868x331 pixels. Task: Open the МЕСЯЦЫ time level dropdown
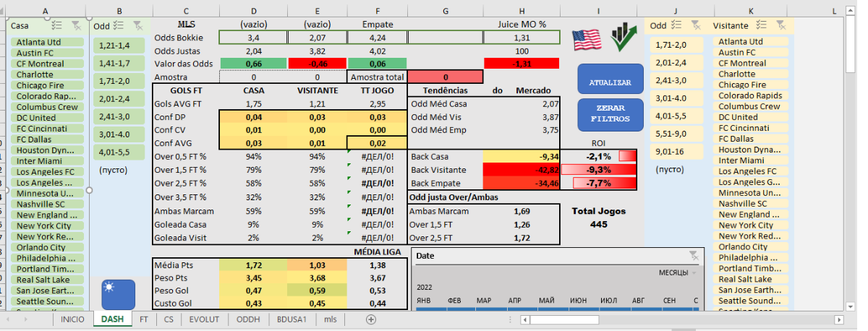coord(678,273)
